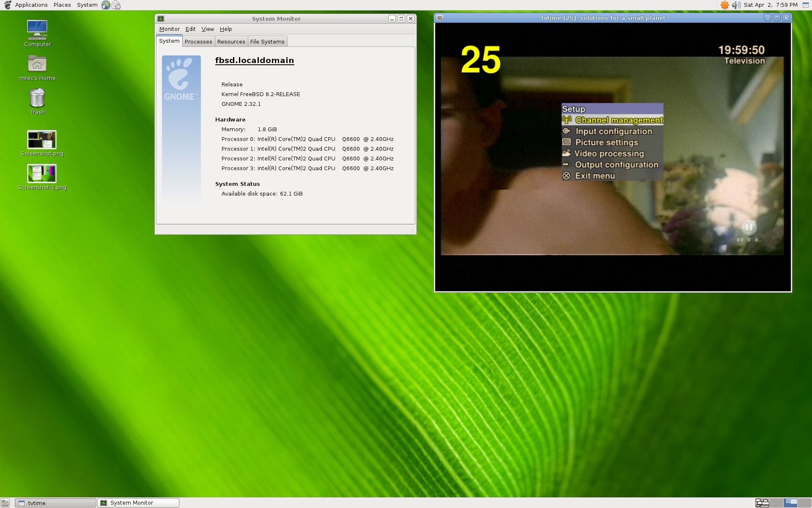Open the window selector in top panel

tap(806, 5)
